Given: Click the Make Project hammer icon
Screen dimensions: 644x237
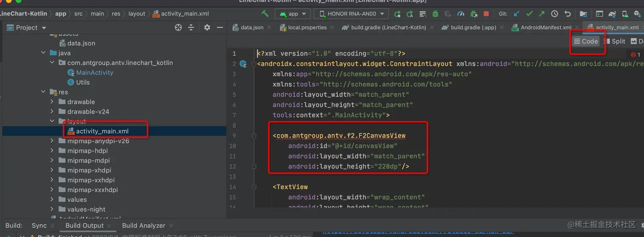Looking at the screenshot, I should pyautogui.click(x=265, y=14).
